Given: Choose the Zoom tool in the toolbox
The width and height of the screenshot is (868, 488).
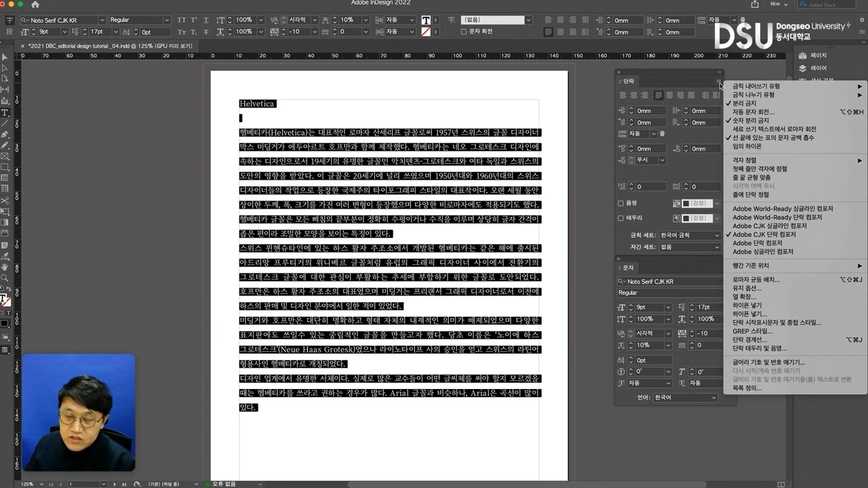Looking at the screenshot, I should [5, 278].
